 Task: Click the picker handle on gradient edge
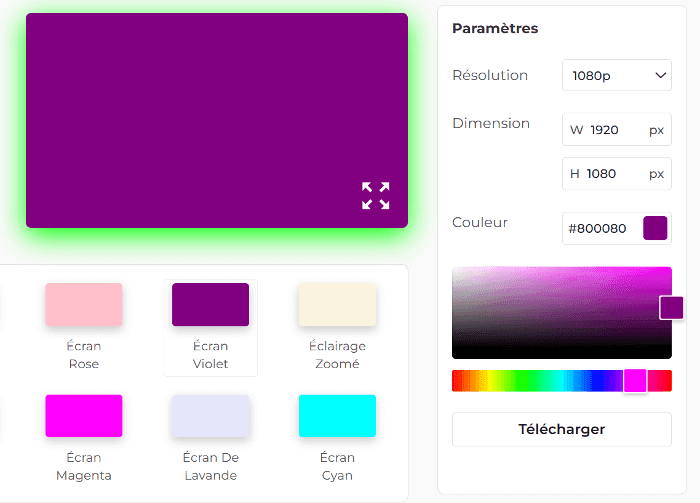pyautogui.click(x=671, y=308)
